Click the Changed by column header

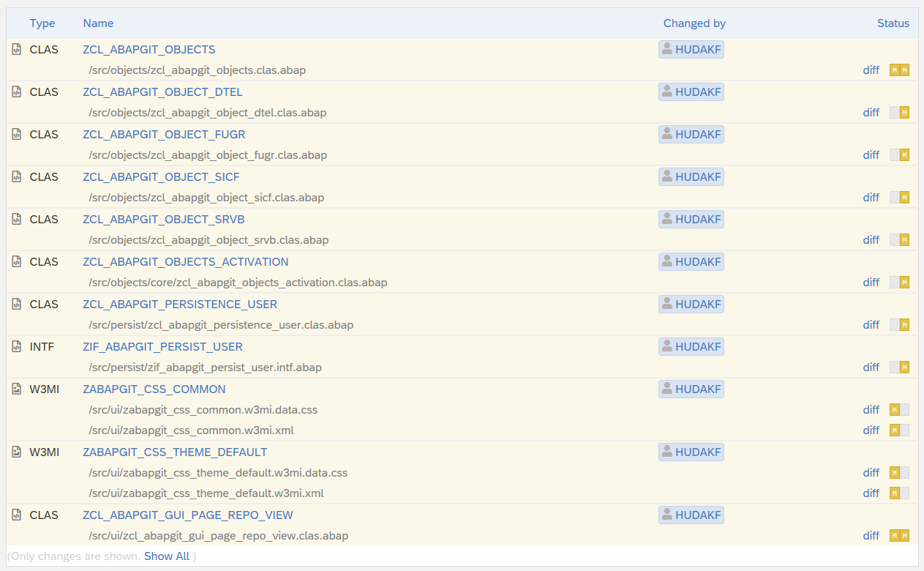pos(694,23)
